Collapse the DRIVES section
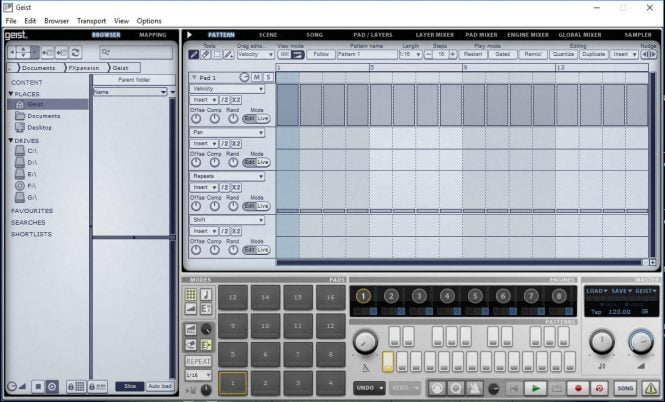 [11, 140]
